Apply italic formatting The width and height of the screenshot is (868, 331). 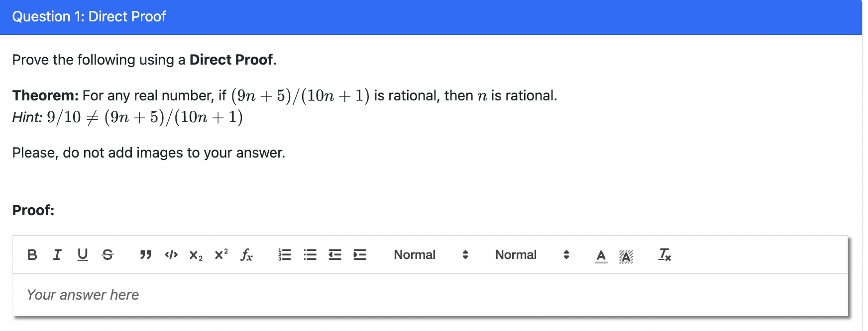(x=57, y=255)
